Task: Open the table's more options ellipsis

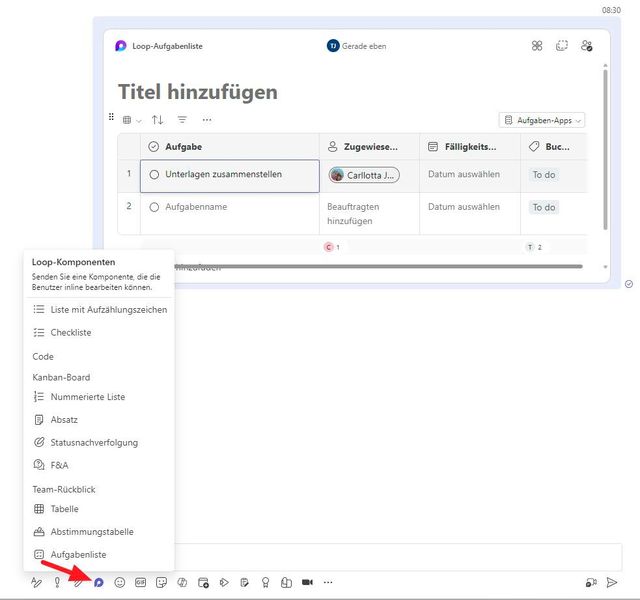Action: [x=207, y=120]
